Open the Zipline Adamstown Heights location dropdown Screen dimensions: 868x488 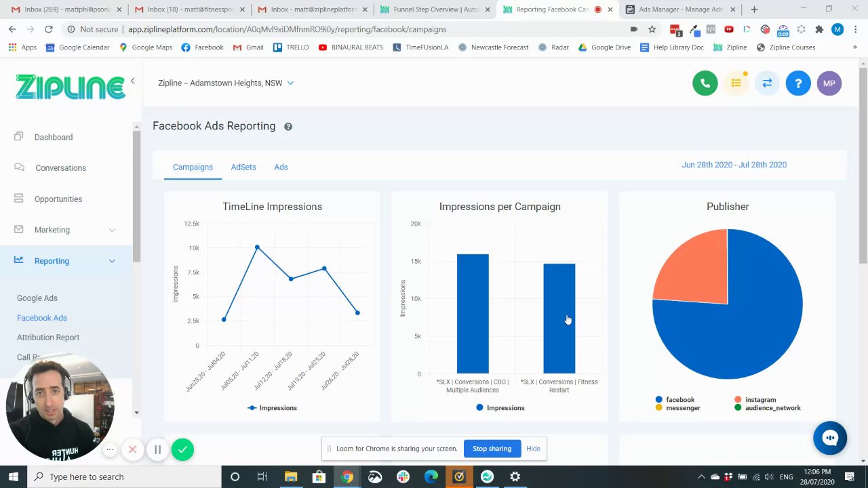click(x=226, y=83)
